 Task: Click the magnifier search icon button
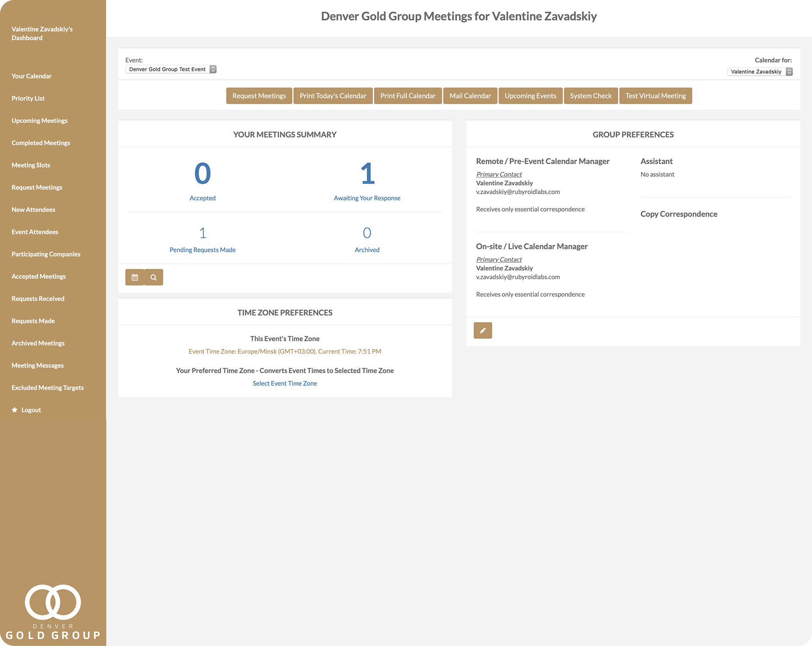(x=154, y=277)
